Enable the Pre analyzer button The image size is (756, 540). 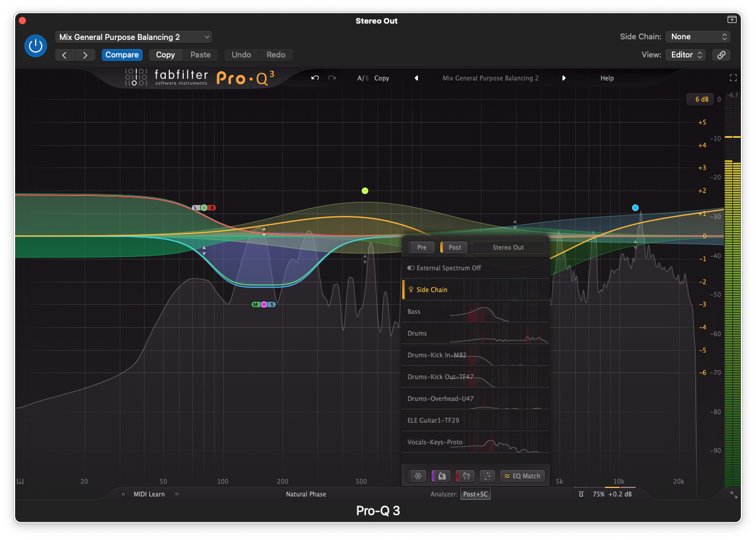(422, 247)
